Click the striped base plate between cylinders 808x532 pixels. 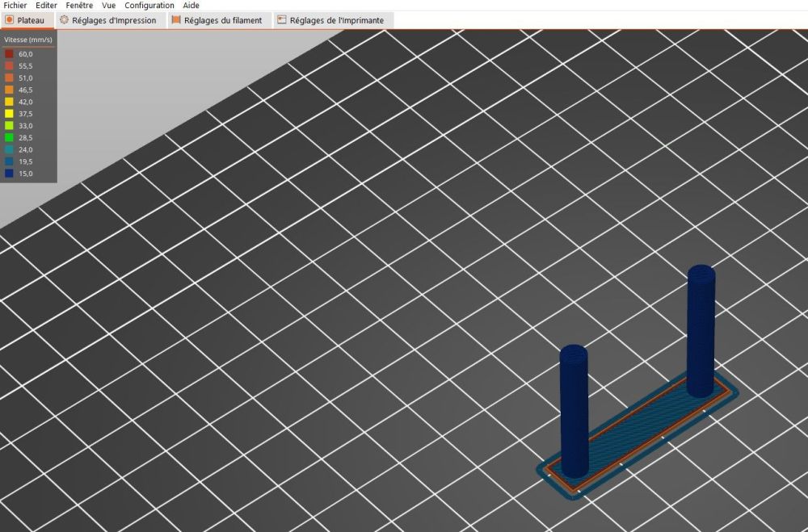tap(638, 433)
